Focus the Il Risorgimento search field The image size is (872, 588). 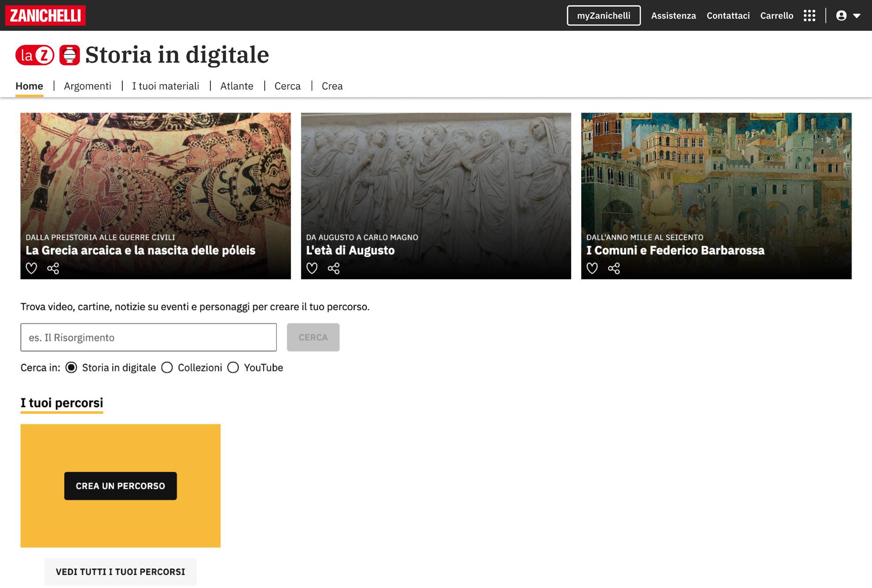[x=148, y=337]
